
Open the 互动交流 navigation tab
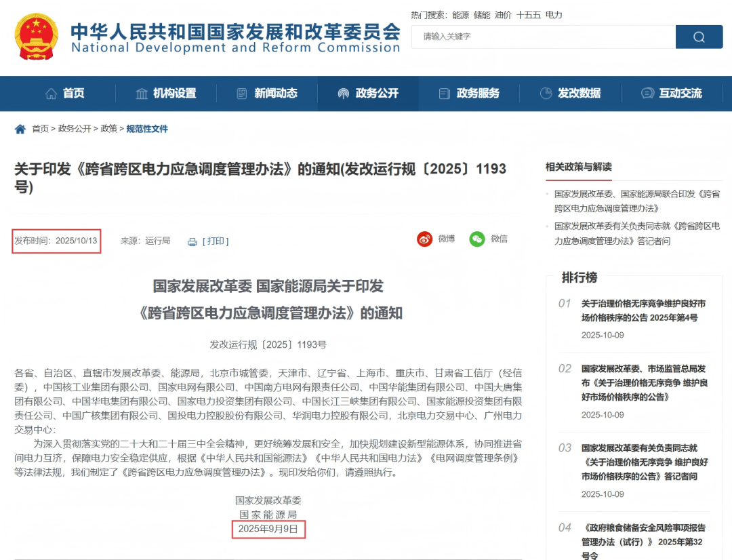(x=672, y=94)
